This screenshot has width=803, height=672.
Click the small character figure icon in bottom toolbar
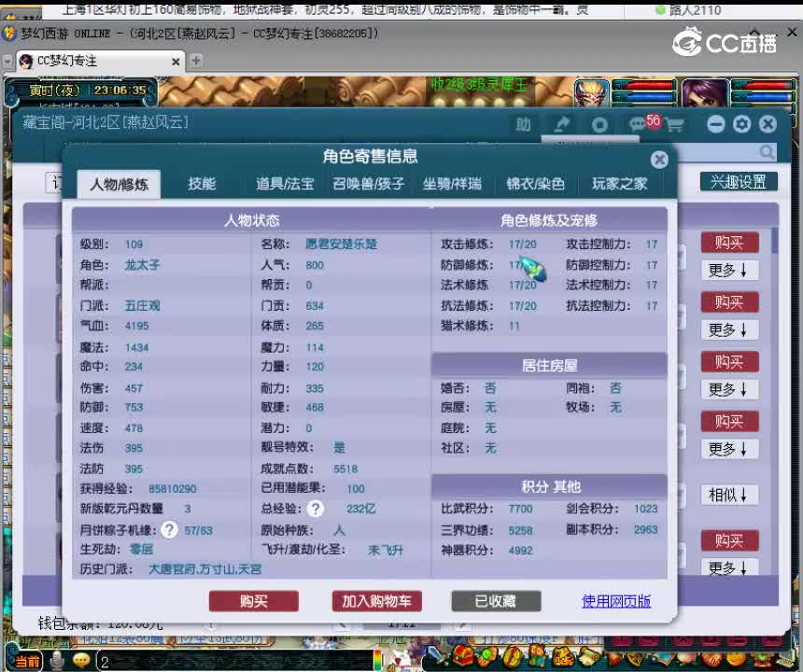537,657
